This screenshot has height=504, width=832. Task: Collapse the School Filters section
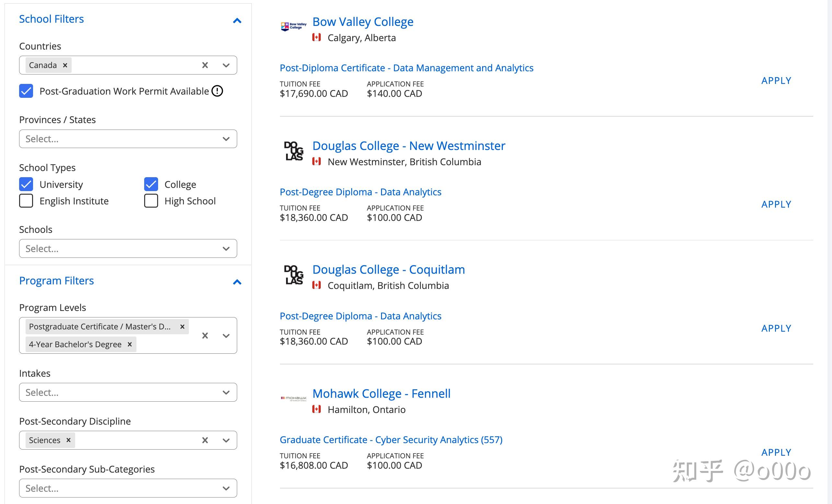pyautogui.click(x=237, y=21)
